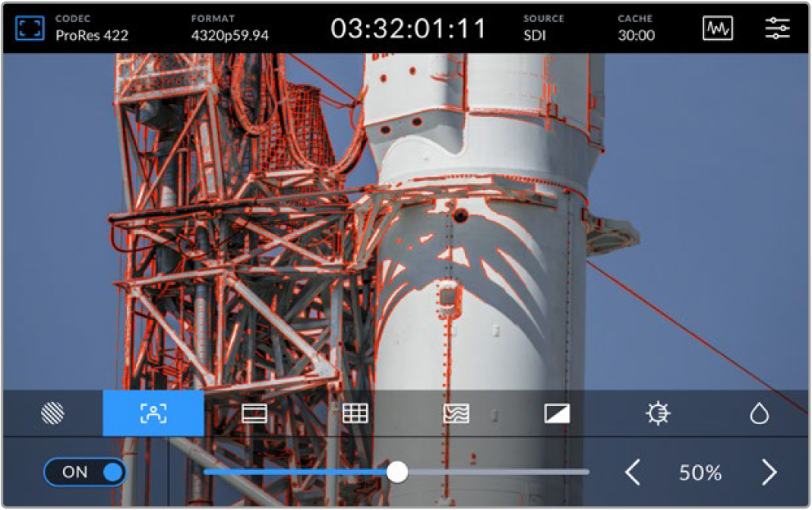This screenshot has width=812, height=510.
Task: Select the contrast adjustment icon
Action: tap(558, 413)
